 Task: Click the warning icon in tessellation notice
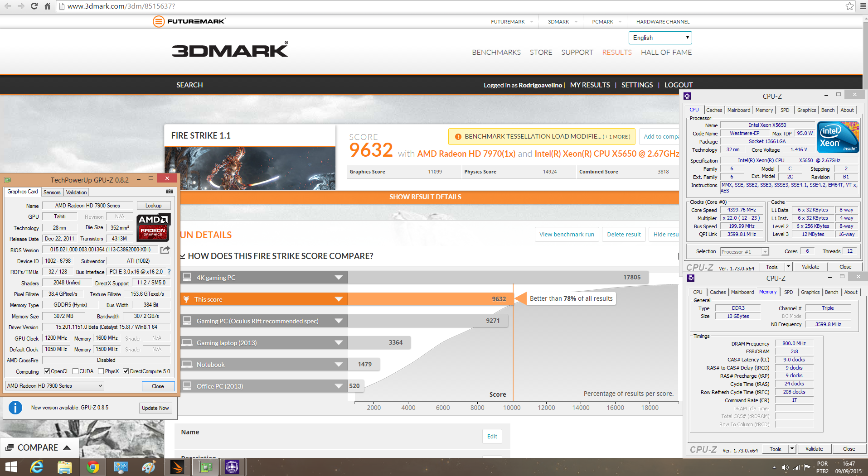click(458, 136)
